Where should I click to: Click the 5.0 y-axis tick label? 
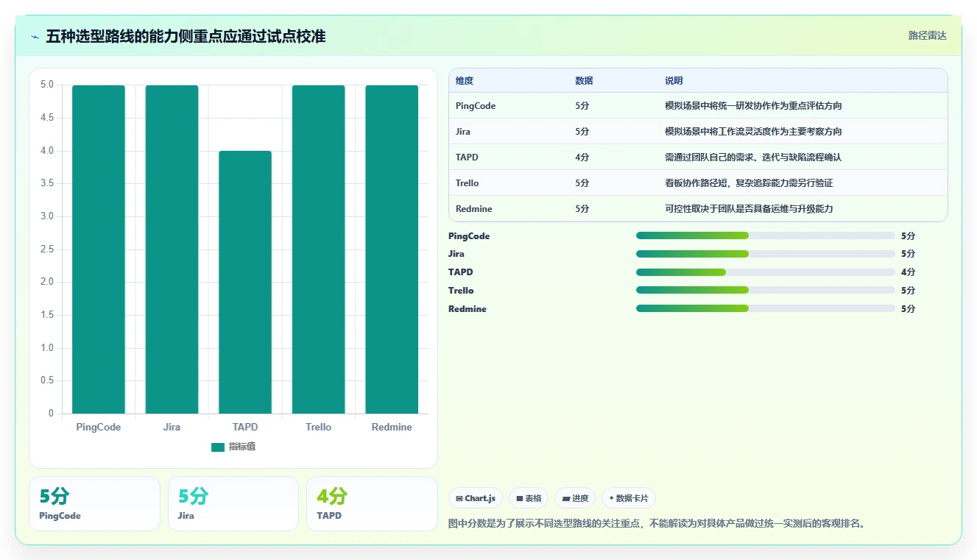tap(47, 85)
